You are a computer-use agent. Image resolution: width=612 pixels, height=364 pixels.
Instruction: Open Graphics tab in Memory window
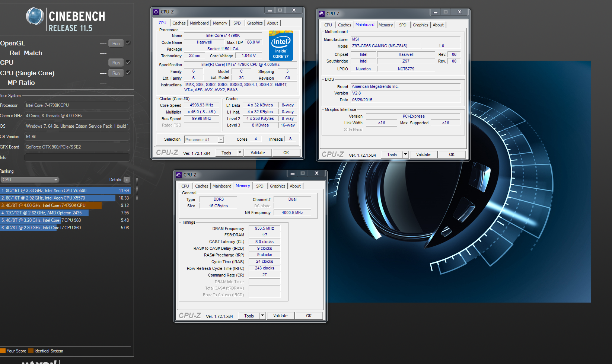[x=278, y=186]
